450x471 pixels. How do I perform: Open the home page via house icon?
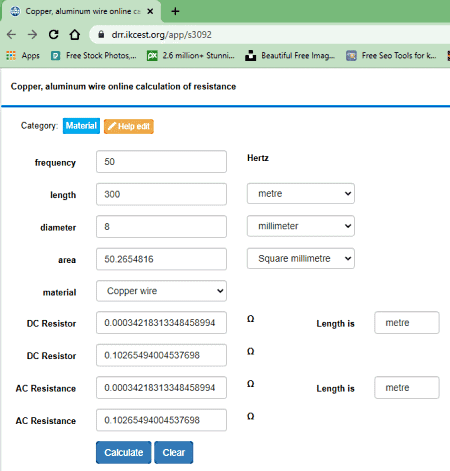[x=75, y=34]
